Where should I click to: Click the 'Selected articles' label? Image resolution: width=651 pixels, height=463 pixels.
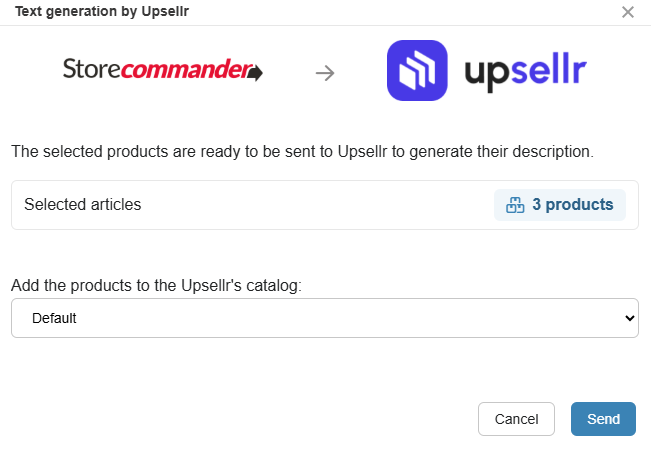83,205
